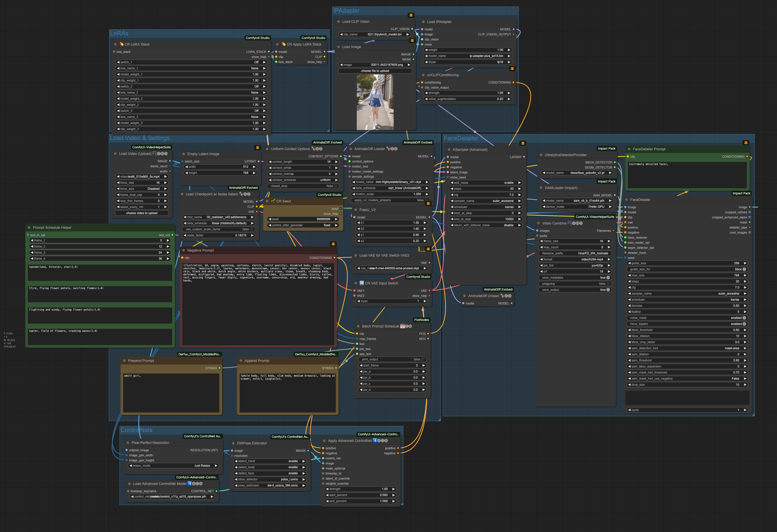777x532 pixels.
Task: Click choose file to upload button
Action: [375, 71]
